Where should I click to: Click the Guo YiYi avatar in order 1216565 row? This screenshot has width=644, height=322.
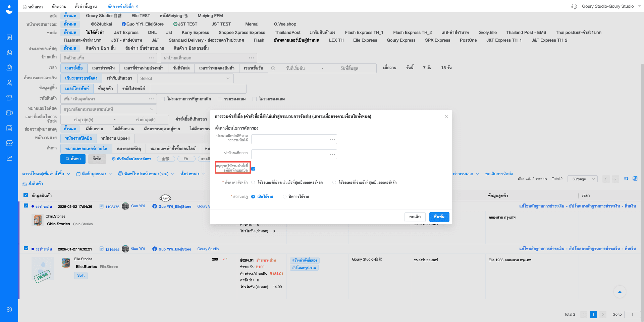pyautogui.click(x=125, y=249)
